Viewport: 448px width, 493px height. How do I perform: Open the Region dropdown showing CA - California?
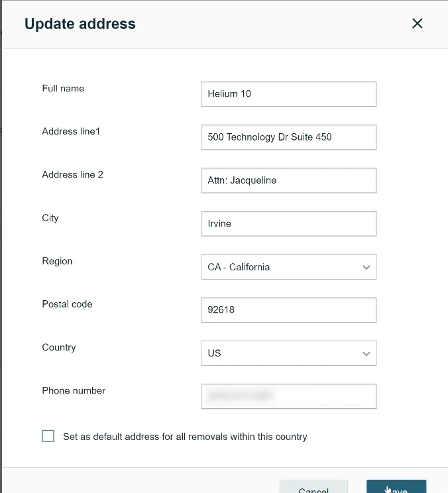tap(288, 267)
